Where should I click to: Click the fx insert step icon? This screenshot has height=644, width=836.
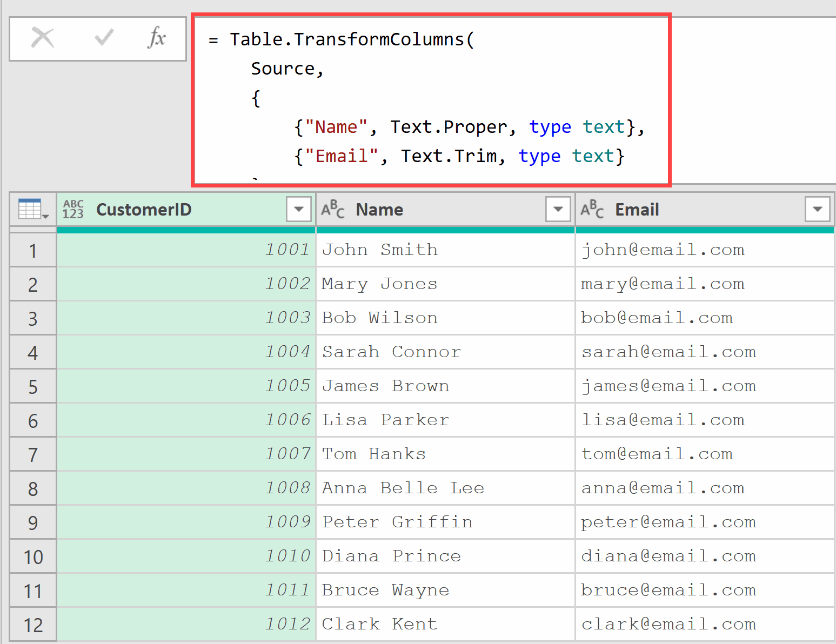tap(157, 38)
